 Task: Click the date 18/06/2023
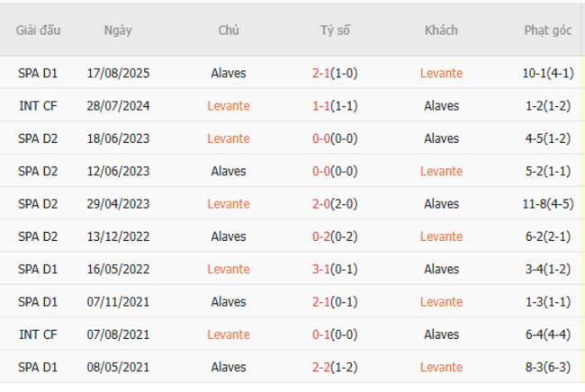(x=118, y=138)
